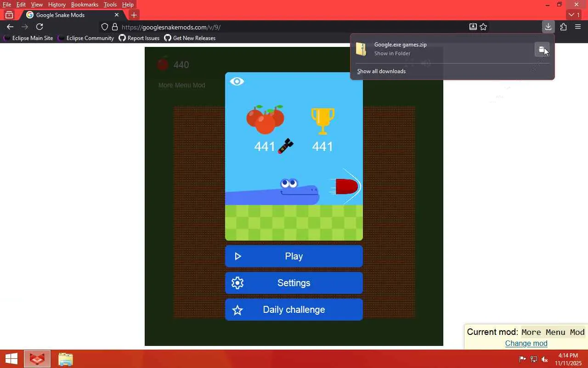Screen dimensions: 588x368
Task: Open the Windows Start menu
Action: pyautogui.click(x=11, y=359)
